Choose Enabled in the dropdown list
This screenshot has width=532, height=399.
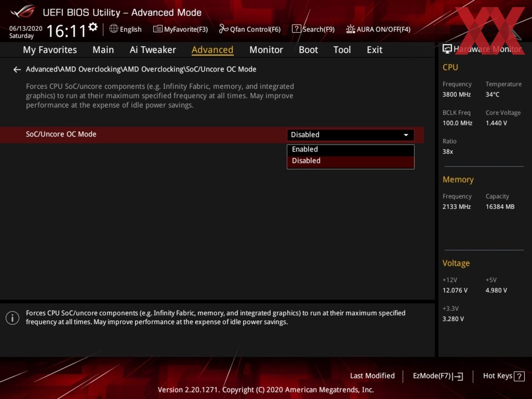pyautogui.click(x=350, y=149)
